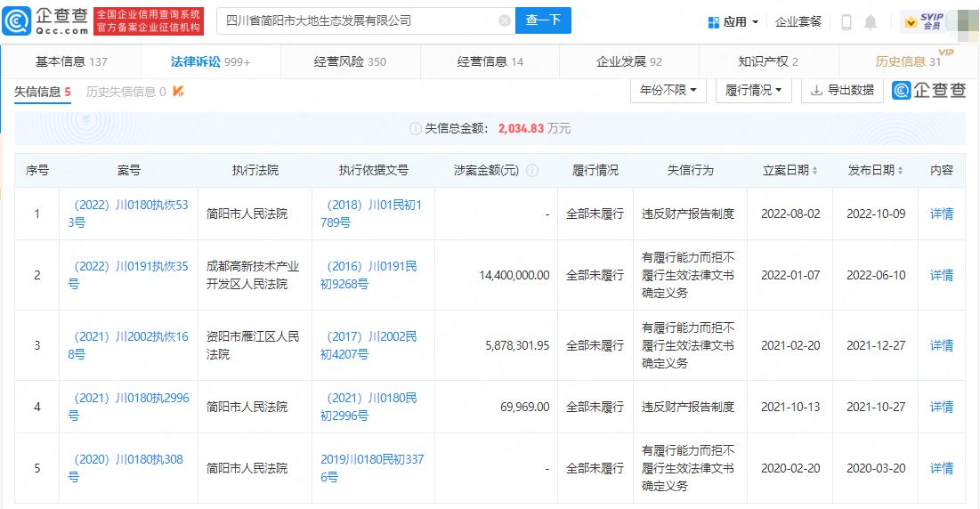Expand the 年份不限 year filter
980x509 pixels.
[668, 91]
